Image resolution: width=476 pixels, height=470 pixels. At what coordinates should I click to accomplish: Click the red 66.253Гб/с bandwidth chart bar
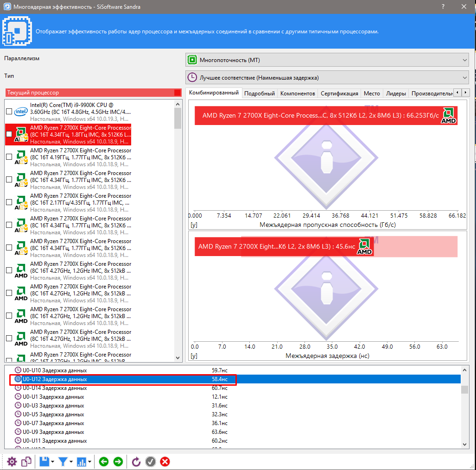[326, 115]
